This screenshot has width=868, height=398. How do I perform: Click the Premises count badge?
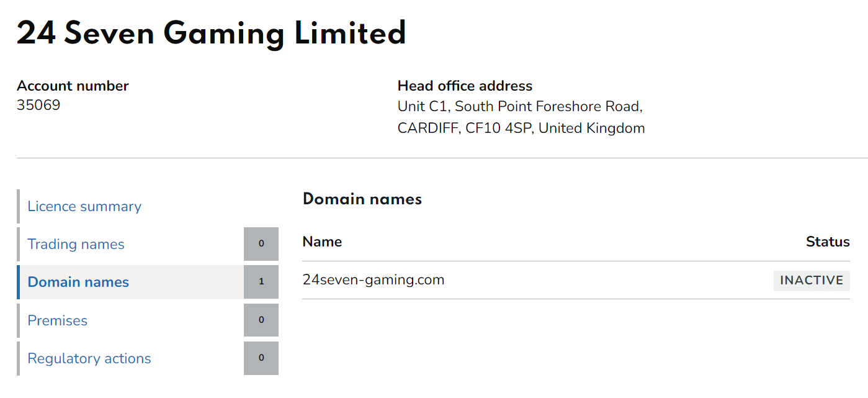point(261,320)
